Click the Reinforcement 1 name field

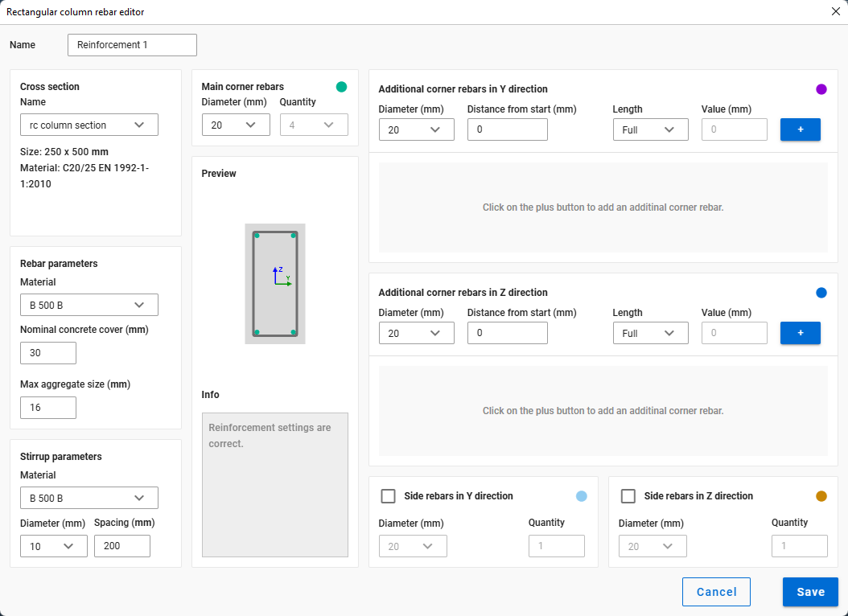(x=132, y=45)
